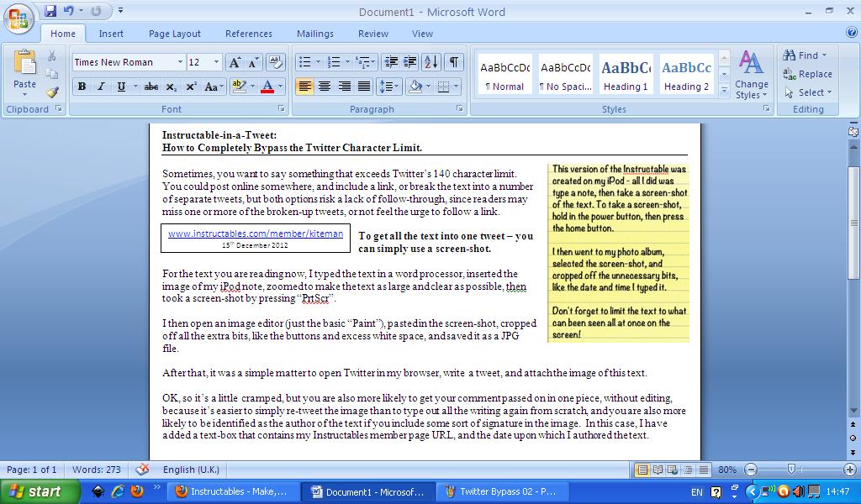The width and height of the screenshot is (861, 504).
Task: Customize Quick Access Toolbar dropdown arrow
Action: click(x=121, y=10)
